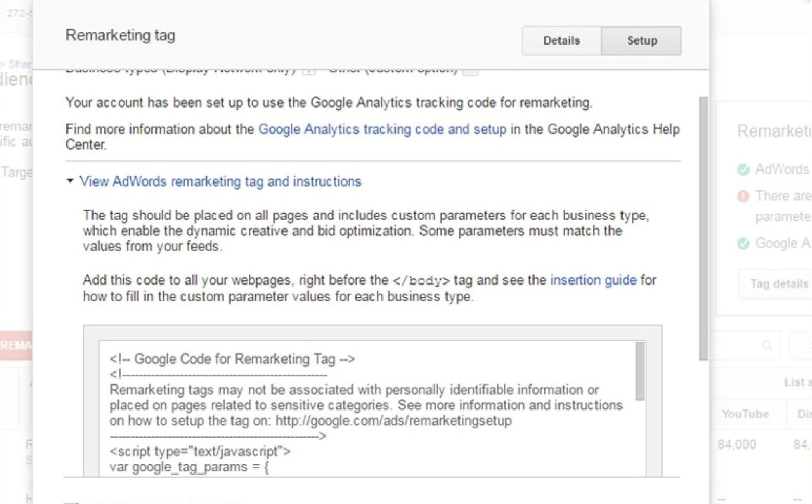
Task: Click the red REMA button at left edge
Action: pyautogui.click(x=15, y=345)
